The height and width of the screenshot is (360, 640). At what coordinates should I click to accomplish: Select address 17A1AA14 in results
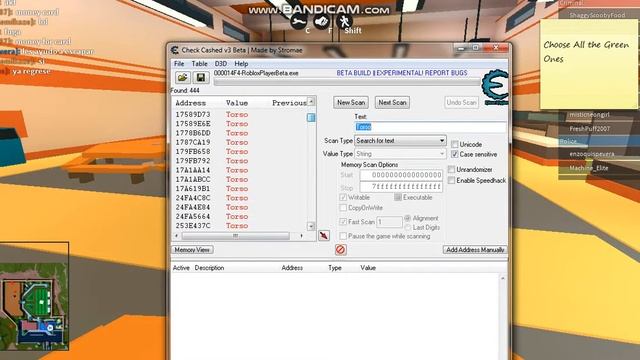pos(193,170)
